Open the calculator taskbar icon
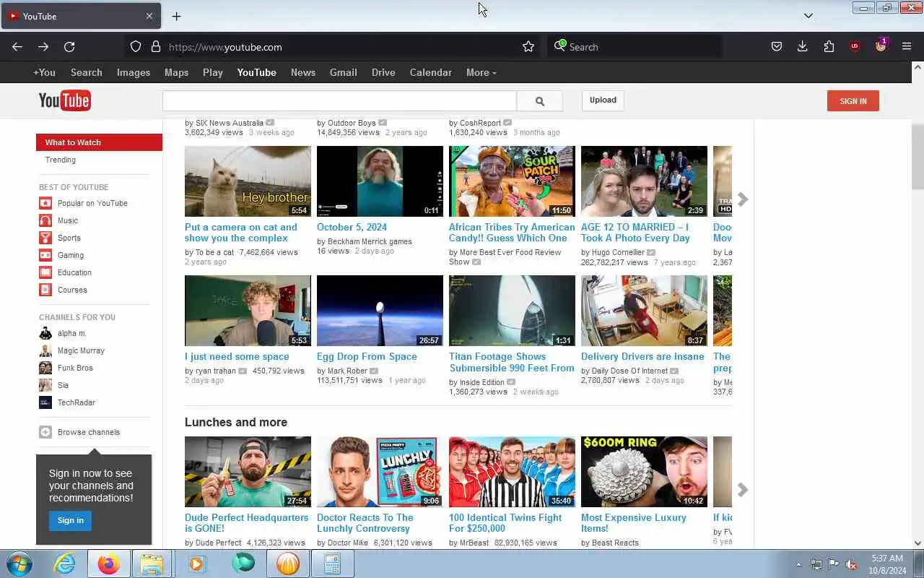 [x=332, y=564]
